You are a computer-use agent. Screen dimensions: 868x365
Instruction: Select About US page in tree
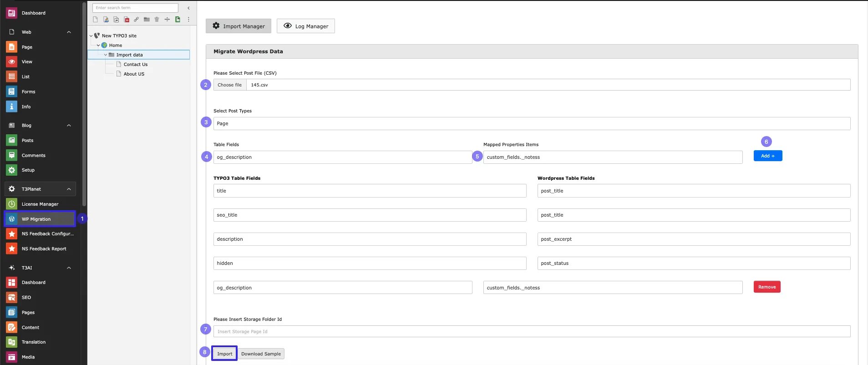(134, 74)
